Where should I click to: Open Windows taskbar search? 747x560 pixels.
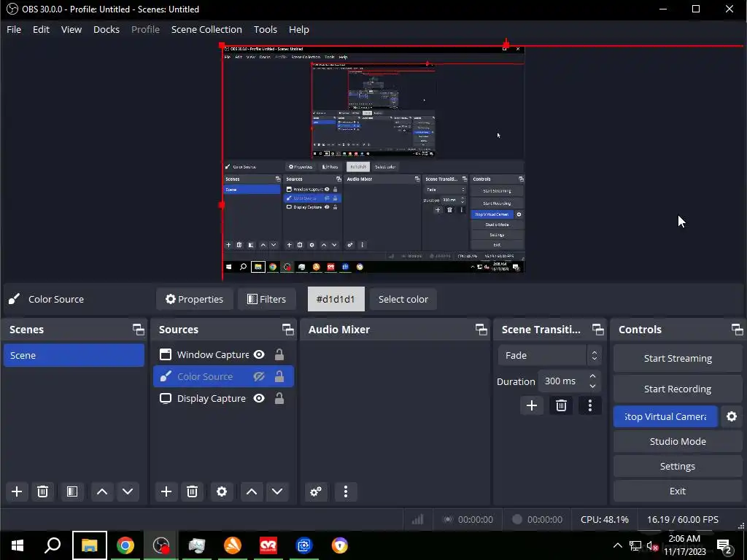53,545
